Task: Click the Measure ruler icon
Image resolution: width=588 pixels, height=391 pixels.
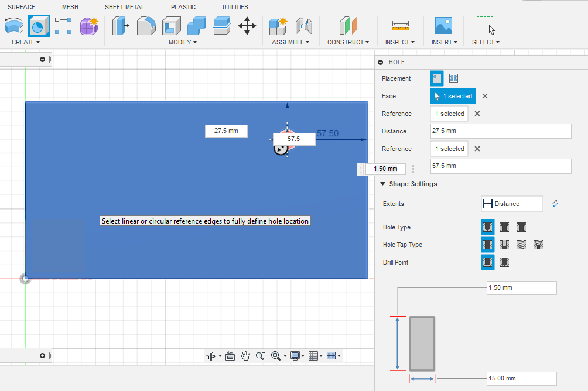Action: point(401,26)
